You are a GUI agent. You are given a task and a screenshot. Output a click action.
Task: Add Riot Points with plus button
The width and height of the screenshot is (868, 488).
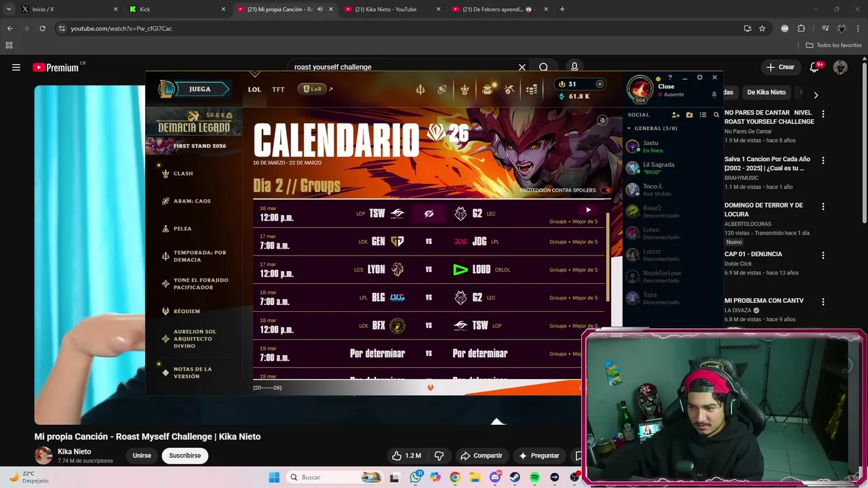coord(599,84)
